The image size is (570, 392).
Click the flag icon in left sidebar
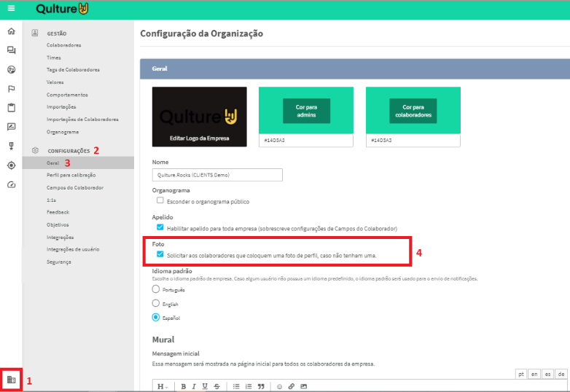[x=11, y=89]
